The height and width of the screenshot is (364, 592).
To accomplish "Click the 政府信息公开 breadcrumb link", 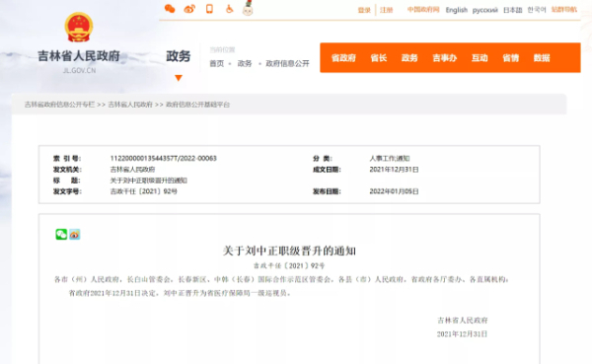I will [288, 63].
